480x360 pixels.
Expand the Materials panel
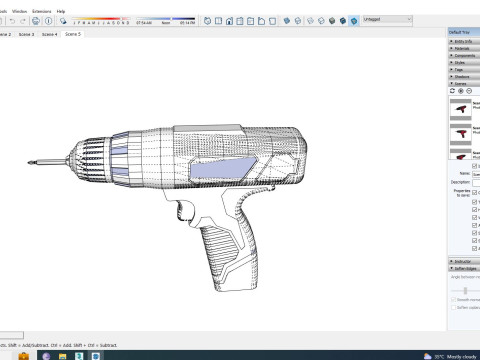[x=464, y=48]
